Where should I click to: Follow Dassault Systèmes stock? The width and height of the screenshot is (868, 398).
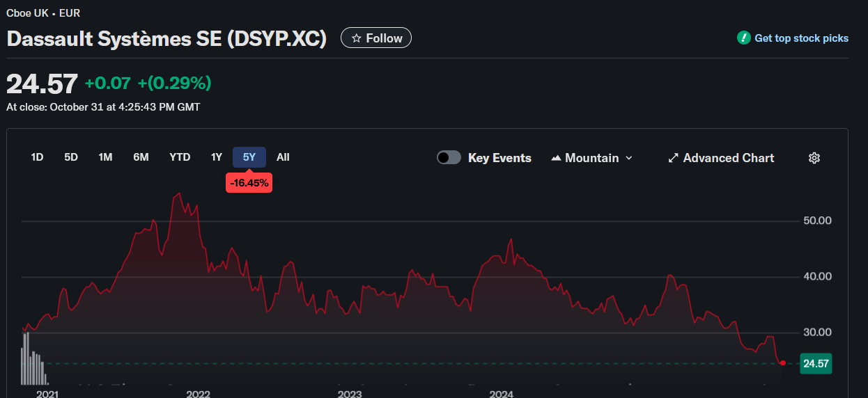pyautogui.click(x=376, y=38)
